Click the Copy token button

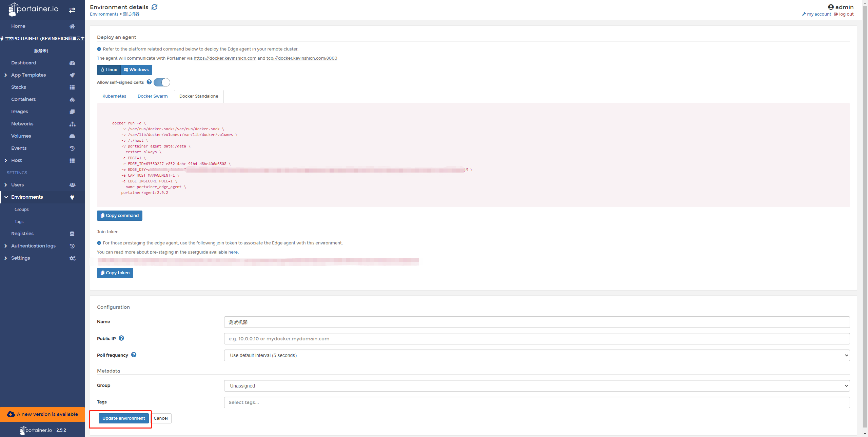coord(115,273)
